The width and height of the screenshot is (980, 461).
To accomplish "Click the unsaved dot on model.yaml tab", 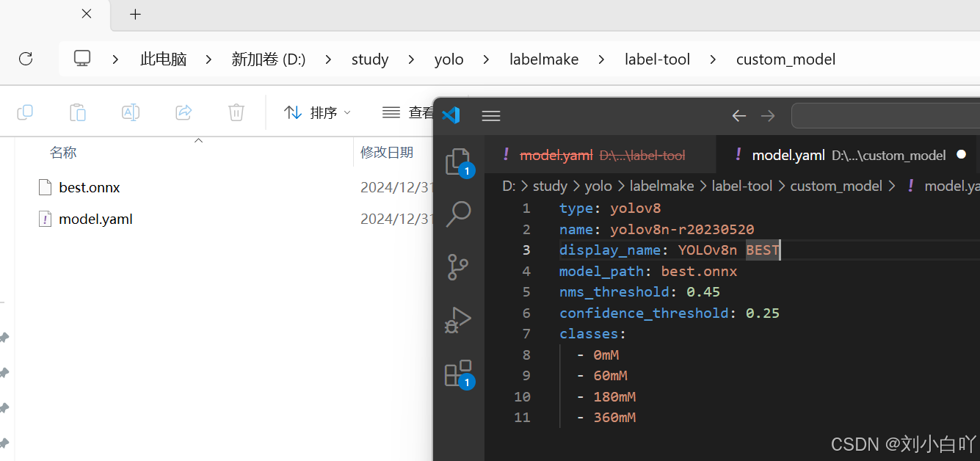I will [x=961, y=155].
